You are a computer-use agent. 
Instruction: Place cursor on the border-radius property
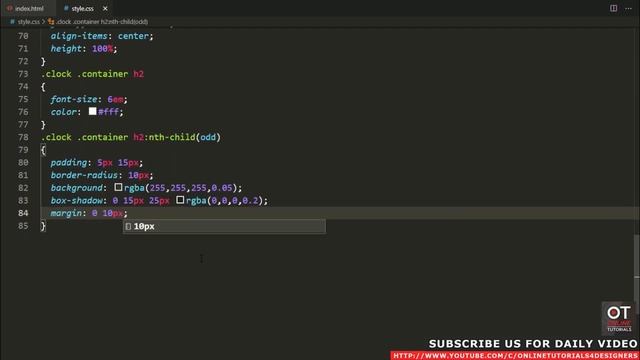coord(84,175)
